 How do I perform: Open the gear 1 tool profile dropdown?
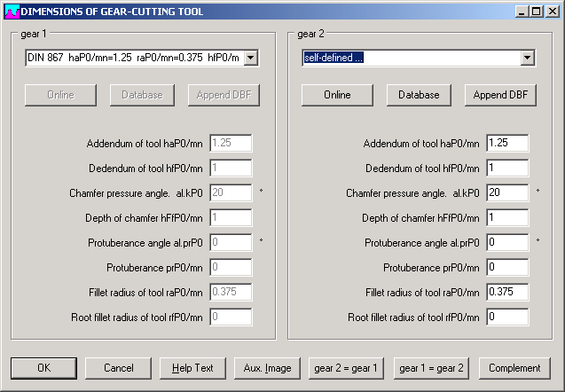click(250, 58)
